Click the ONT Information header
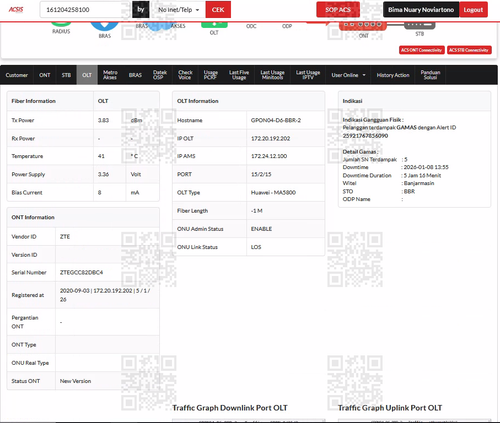This screenshot has height=423, width=500. (x=33, y=217)
